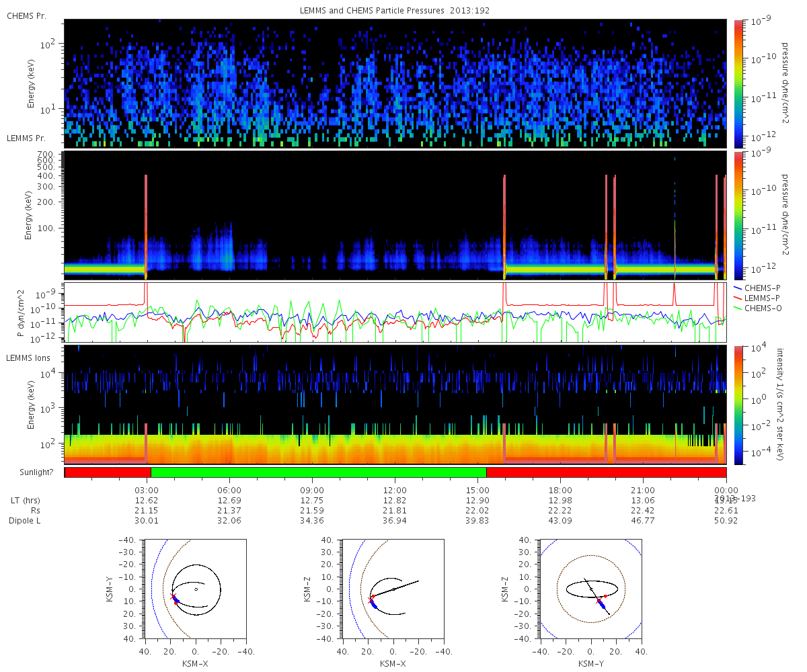
Task: Click the LEMMS pressure color bar
Action: click(738, 215)
